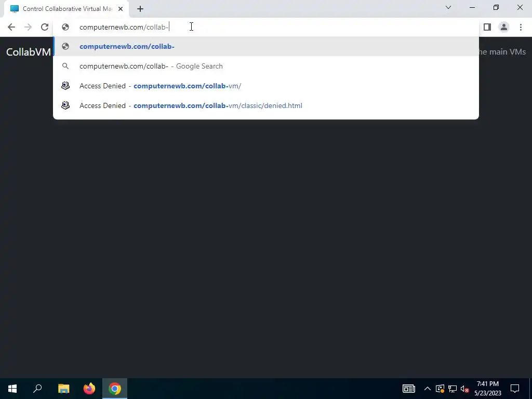Viewport: 532px width, 399px height.
Task: Reload the page with the refresh icon
Action: (x=45, y=27)
